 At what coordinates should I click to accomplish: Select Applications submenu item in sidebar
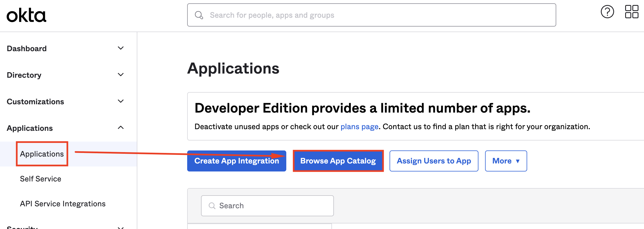click(x=42, y=154)
